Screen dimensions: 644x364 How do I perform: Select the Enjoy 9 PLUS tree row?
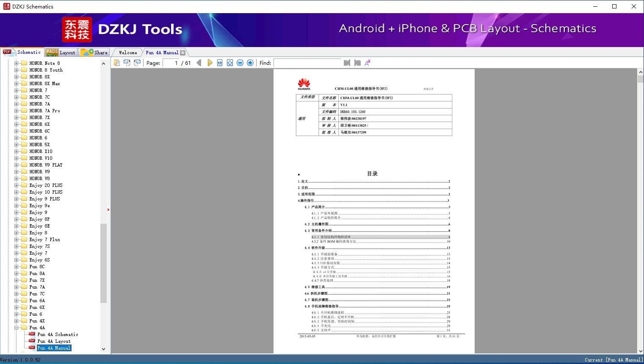tap(44, 199)
